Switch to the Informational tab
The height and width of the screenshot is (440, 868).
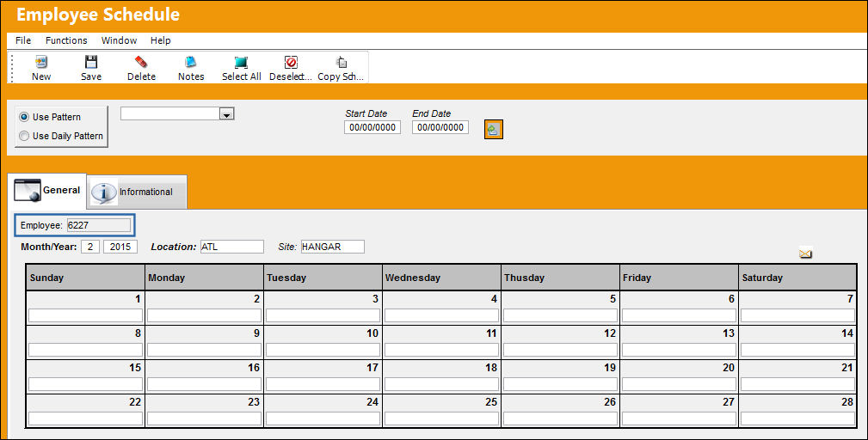pos(137,192)
